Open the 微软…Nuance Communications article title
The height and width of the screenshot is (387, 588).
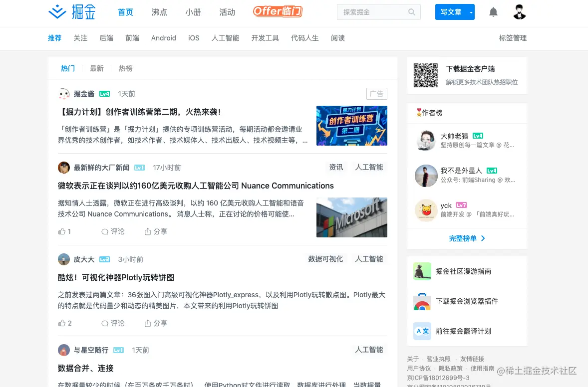[196, 186]
